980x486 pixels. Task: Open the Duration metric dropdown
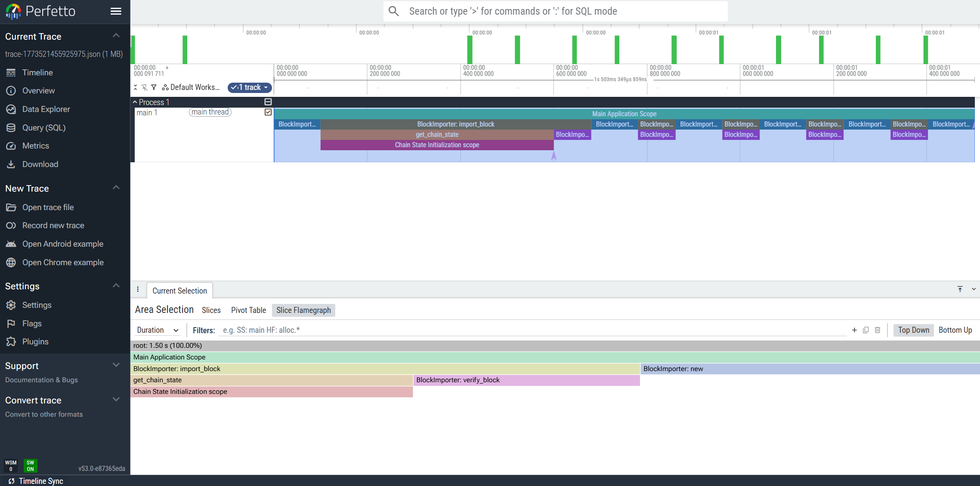pyautogui.click(x=158, y=330)
